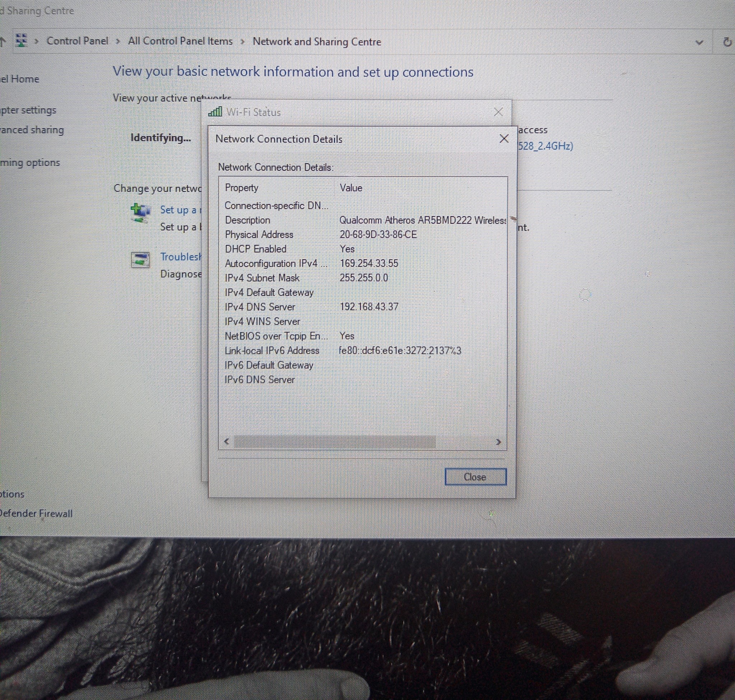Click the refresh icon in the address bar
Viewport: 735px width, 700px height.
pyautogui.click(x=727, y=42)
